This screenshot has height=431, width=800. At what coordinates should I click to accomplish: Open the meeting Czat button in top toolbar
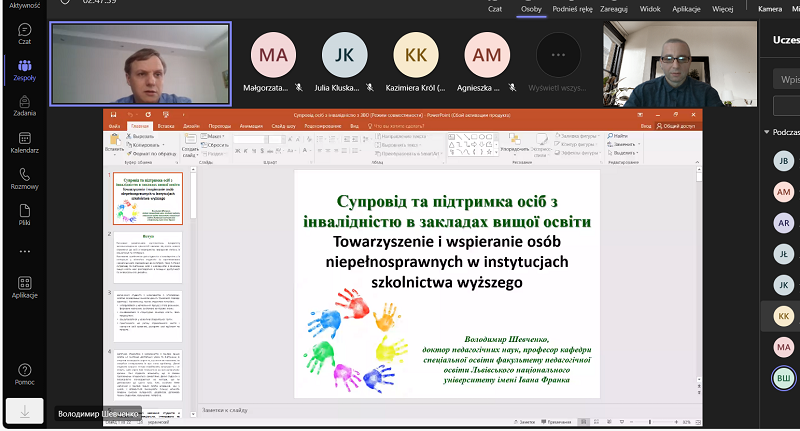coord(494,8)
